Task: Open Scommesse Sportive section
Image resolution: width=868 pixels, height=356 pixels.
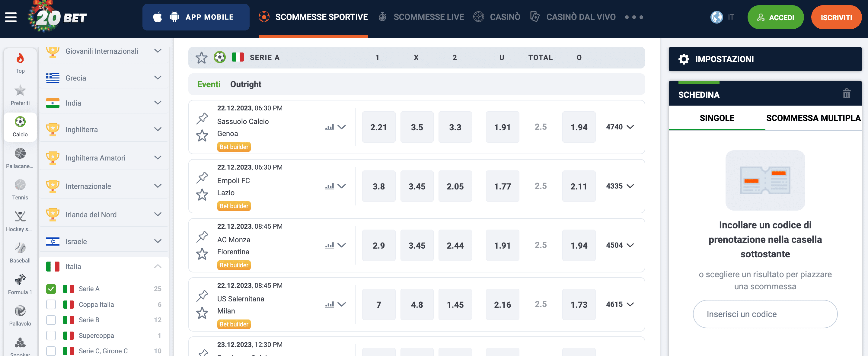Action: pyautogui.click(x=313, y=17)
